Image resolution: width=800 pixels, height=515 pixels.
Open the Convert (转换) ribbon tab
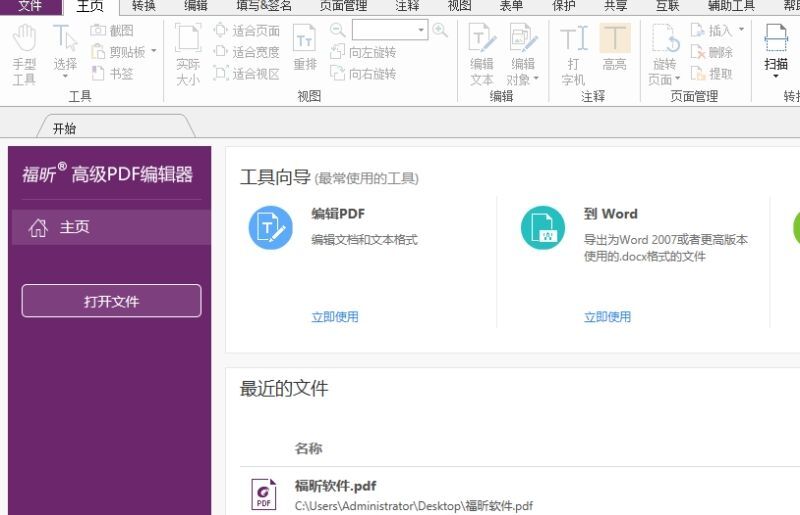click(x=144, y=6)
